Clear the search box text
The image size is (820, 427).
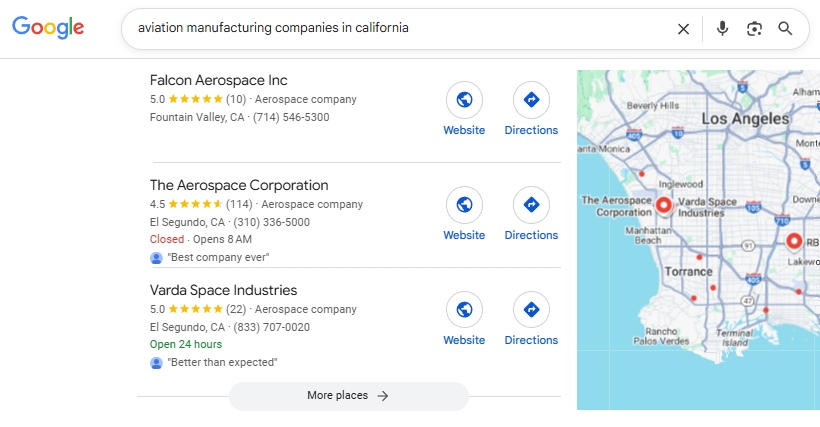pyautogui.click(x=683, y=29)
